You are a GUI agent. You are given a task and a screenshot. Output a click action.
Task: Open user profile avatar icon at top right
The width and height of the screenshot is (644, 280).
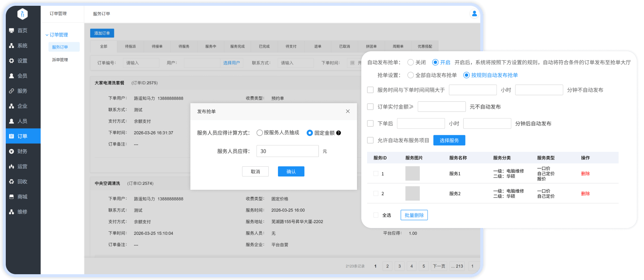coord(474,14)
